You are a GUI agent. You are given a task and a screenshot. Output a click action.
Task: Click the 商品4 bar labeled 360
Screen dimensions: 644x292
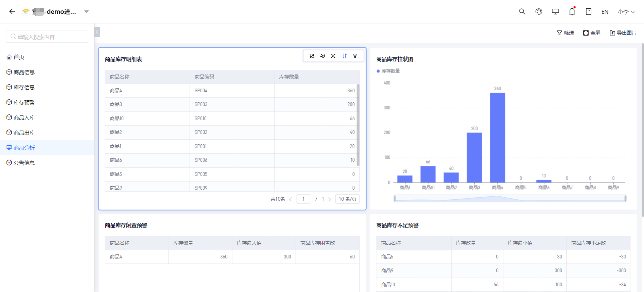(497, 138)
